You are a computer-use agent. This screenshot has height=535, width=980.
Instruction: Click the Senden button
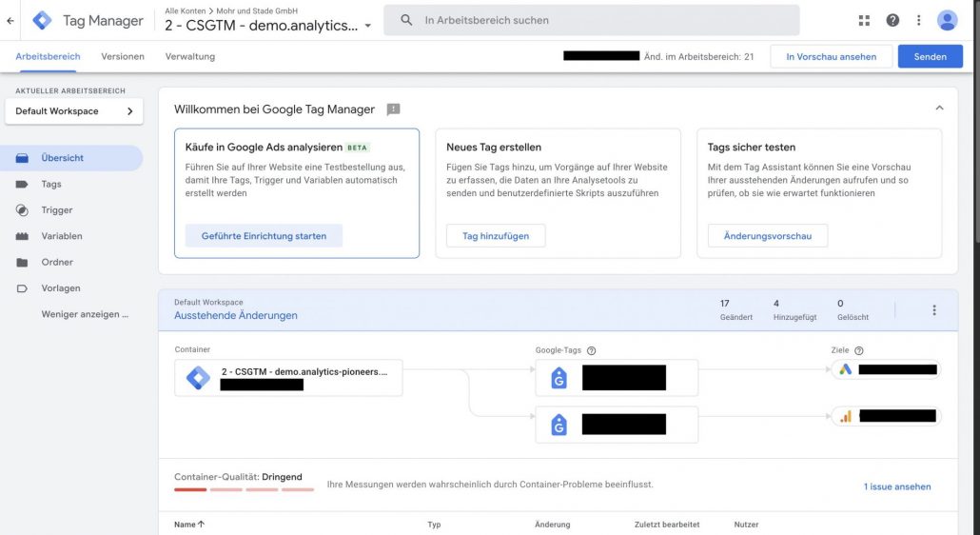click(930, 56)
